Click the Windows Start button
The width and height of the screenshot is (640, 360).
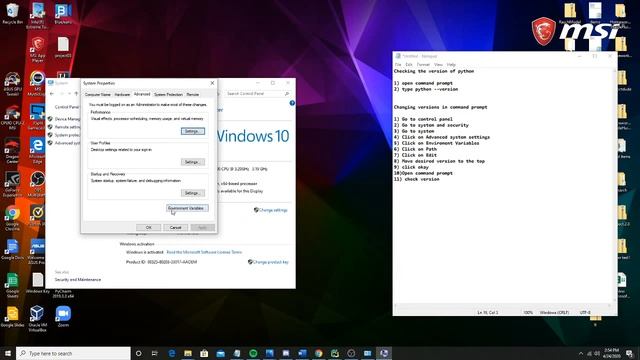8,353
